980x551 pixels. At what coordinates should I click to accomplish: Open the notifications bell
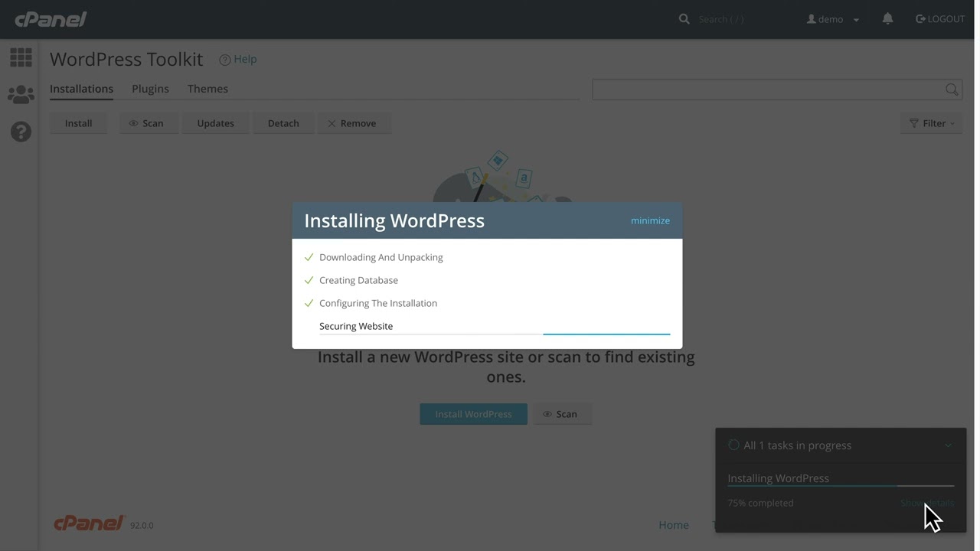point(887,19)
